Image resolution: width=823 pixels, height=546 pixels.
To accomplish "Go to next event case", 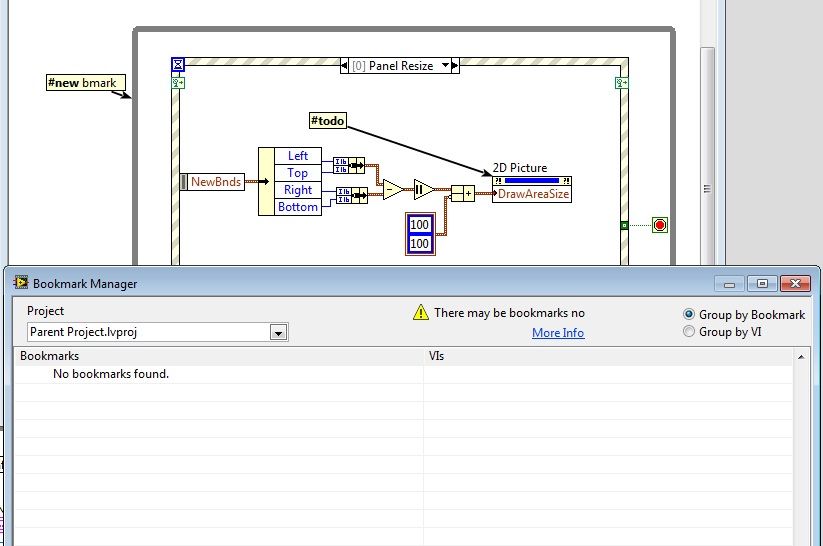I will [x=455, y=66].
